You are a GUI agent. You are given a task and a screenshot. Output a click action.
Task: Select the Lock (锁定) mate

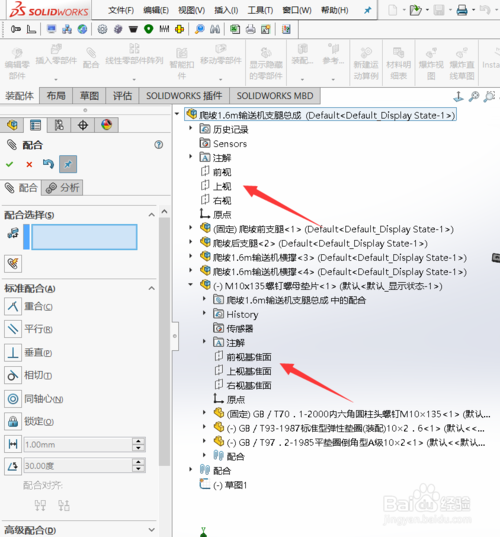click(13, 422)
